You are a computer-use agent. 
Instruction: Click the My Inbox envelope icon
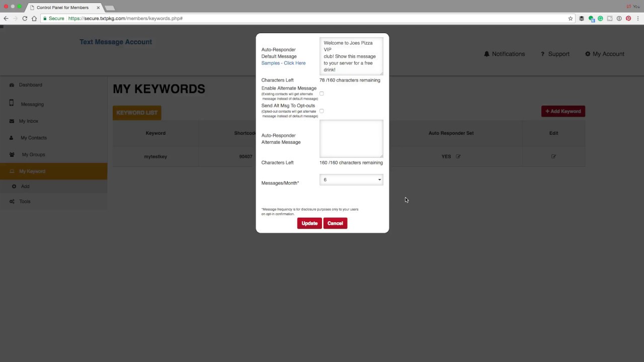point(12,121)
